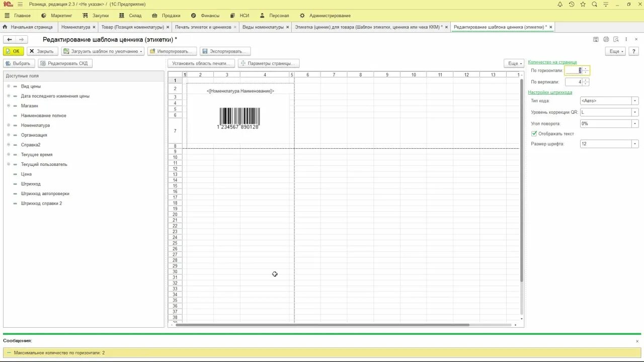Open the Настройки штрихкода link

click(550, 93)
